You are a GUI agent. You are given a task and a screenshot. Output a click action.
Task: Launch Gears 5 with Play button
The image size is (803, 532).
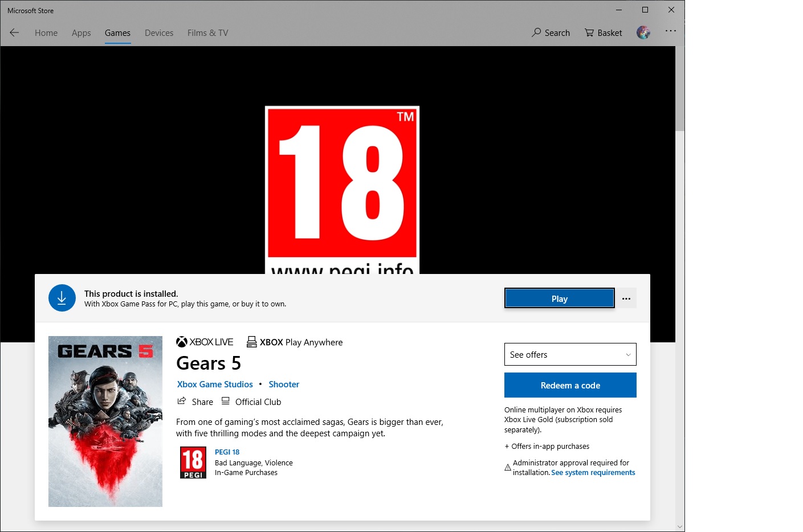pos(560,298)
